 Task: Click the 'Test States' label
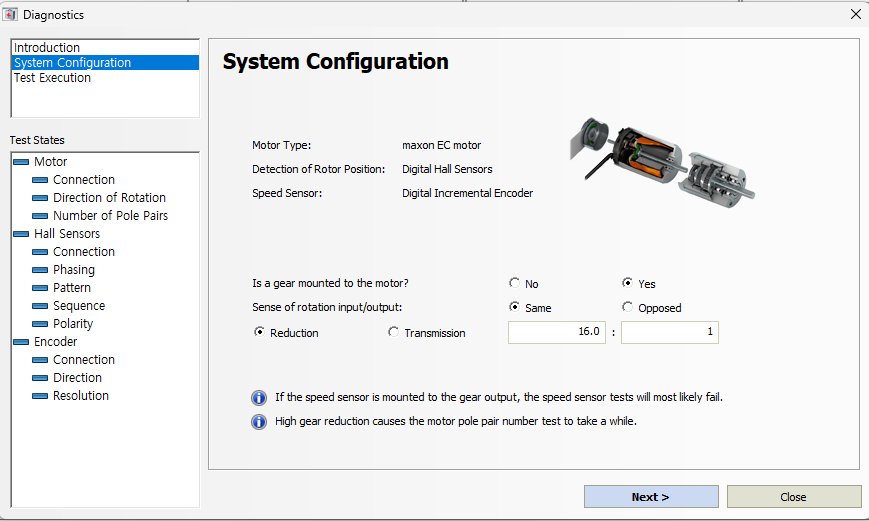coord(37,140)
